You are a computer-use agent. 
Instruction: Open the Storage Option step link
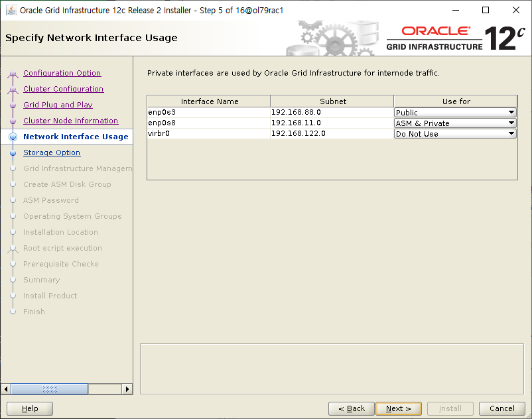point(52,152)
